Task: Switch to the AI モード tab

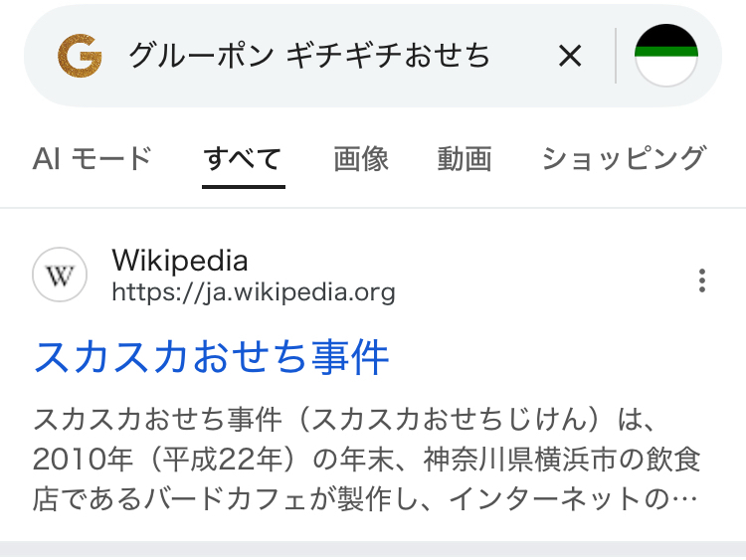Action: tap(92, 158)
